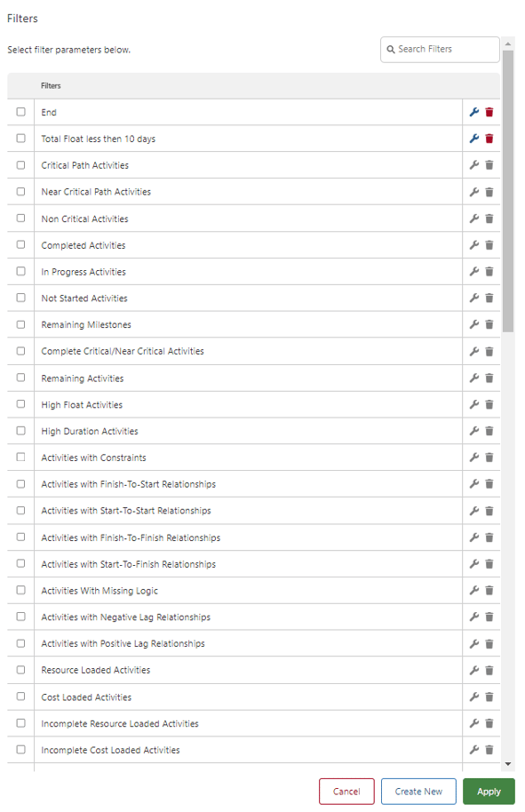
Task: Click the Cancel button
Action: coord(346,792)
